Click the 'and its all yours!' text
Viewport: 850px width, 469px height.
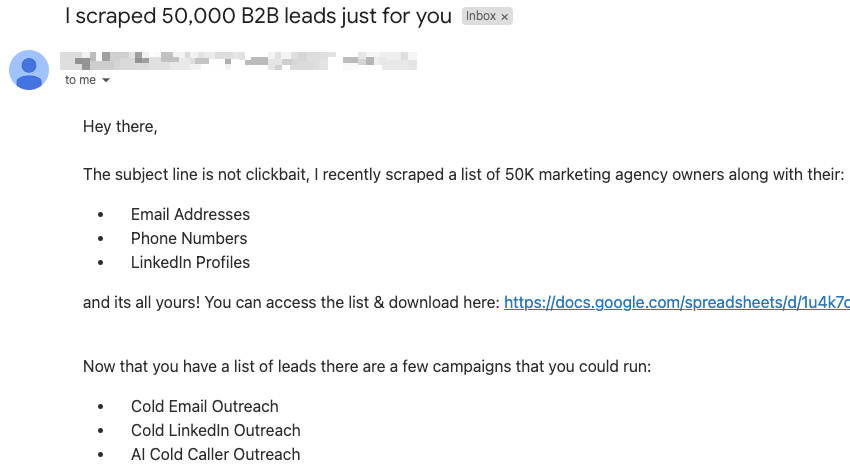pos(141,303)
